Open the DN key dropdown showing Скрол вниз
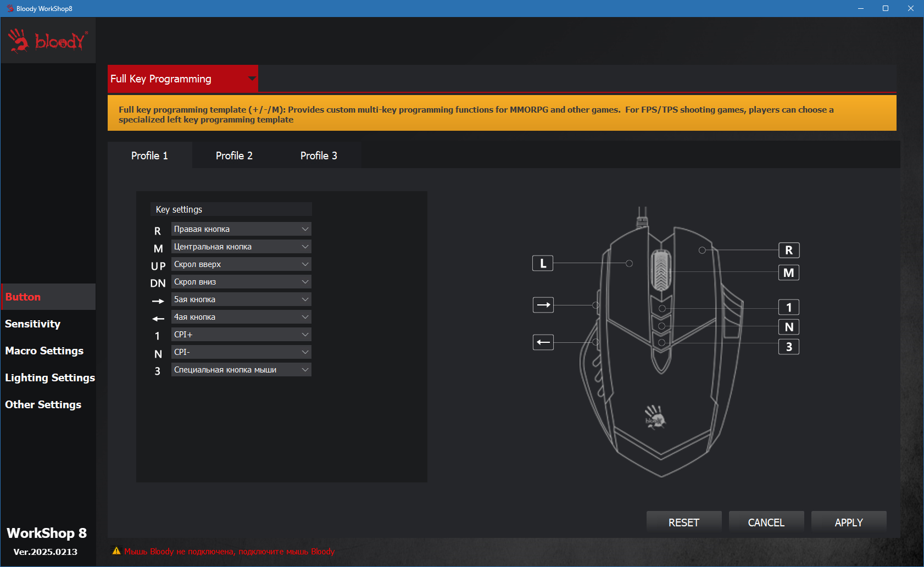This screenshot has width=924, height=567. (241, 282)
